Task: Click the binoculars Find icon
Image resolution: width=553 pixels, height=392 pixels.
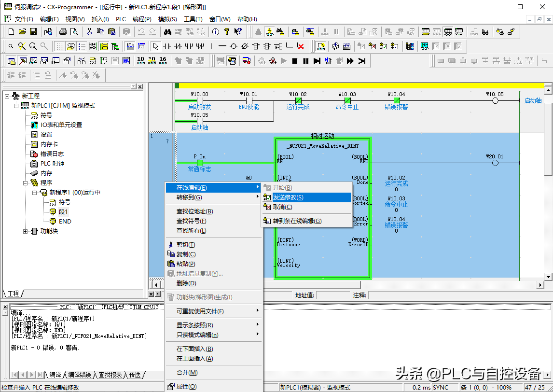Action: [x=167, y=32]
